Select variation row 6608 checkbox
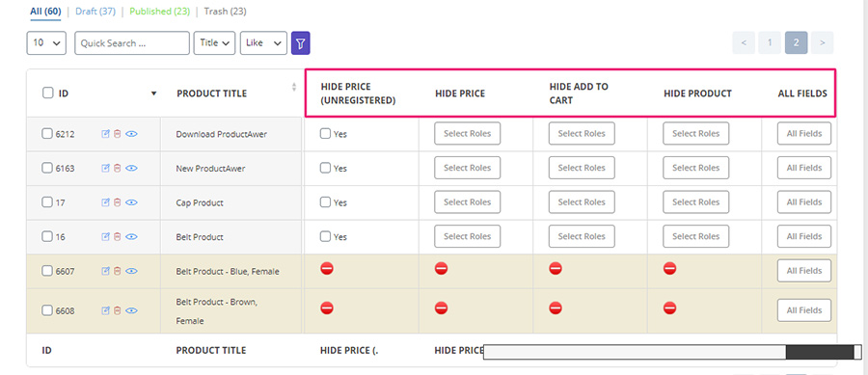 coord(47,309)
